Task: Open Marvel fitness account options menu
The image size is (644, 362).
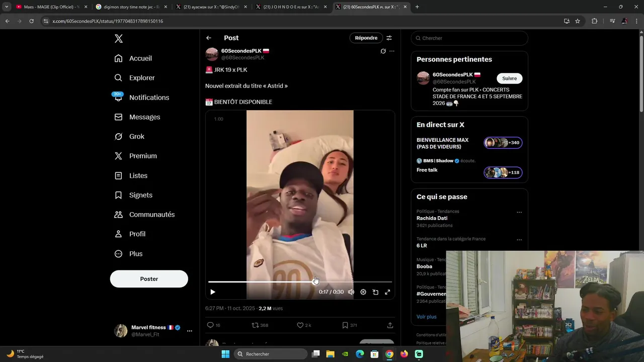Action: pyautogui.click(x=190, y=331)
